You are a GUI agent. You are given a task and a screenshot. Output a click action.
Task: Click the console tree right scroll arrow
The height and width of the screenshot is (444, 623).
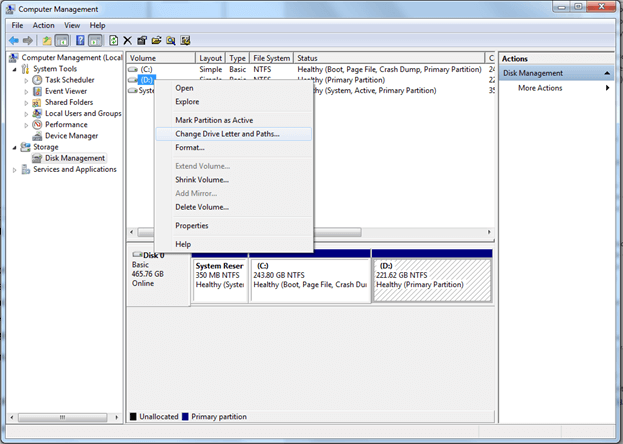point(116,417)
